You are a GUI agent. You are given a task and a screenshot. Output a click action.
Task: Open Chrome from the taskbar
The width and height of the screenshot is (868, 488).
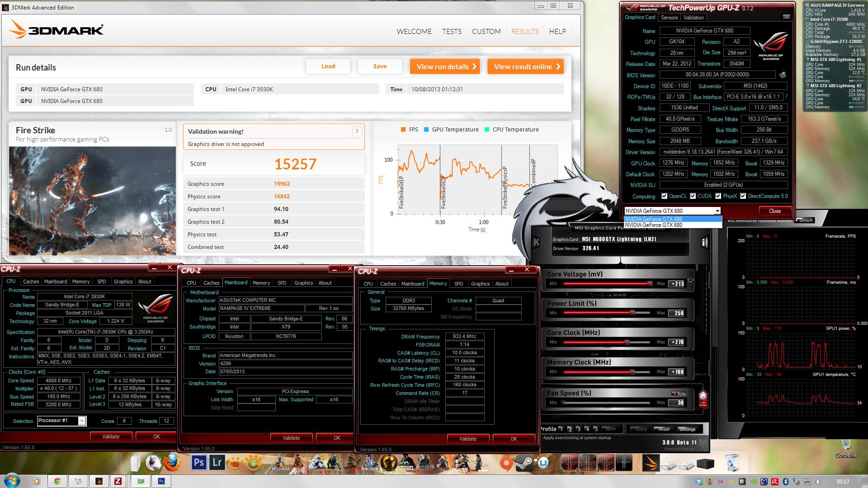57,481
